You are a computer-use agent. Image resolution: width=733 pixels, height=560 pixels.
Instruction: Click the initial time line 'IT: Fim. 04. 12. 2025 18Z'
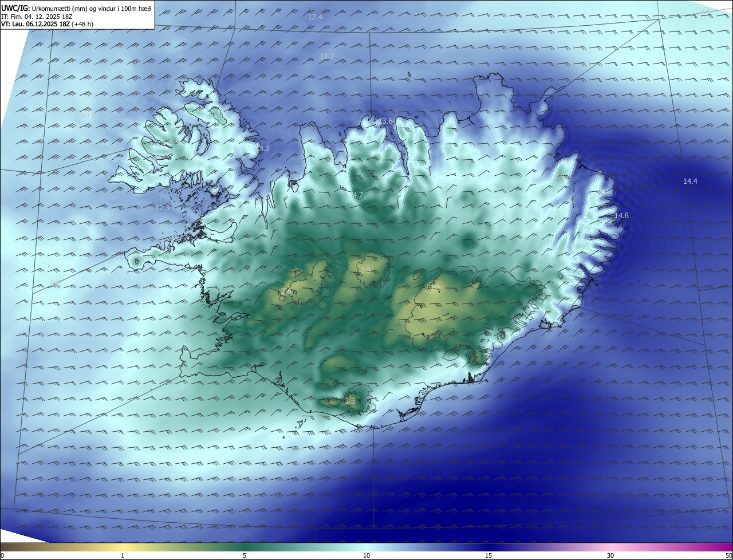[37, 17]
